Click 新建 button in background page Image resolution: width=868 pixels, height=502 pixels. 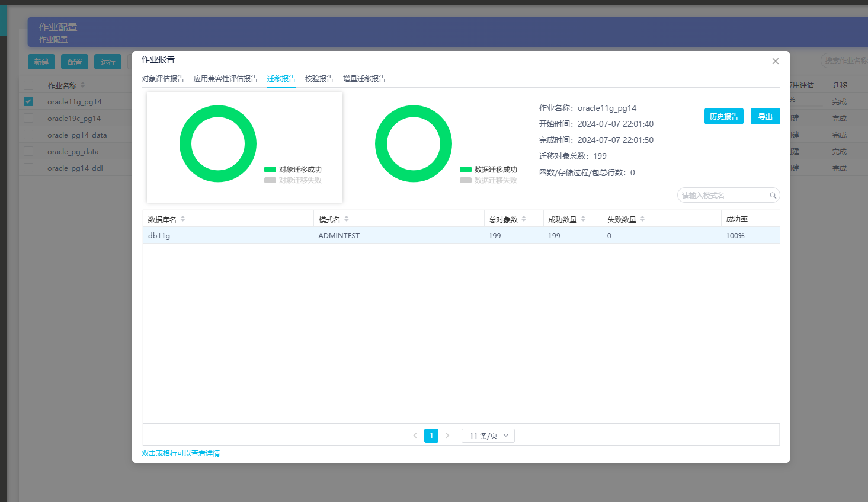pos(41,62)
